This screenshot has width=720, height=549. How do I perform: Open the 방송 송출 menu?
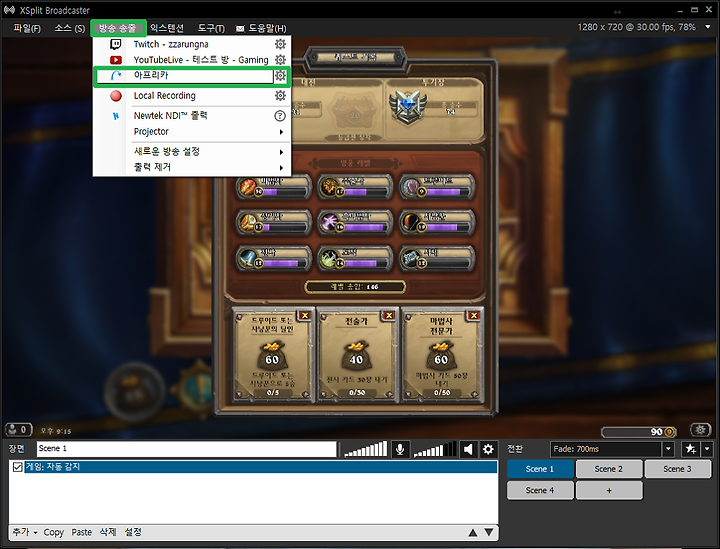pos(118,28)
